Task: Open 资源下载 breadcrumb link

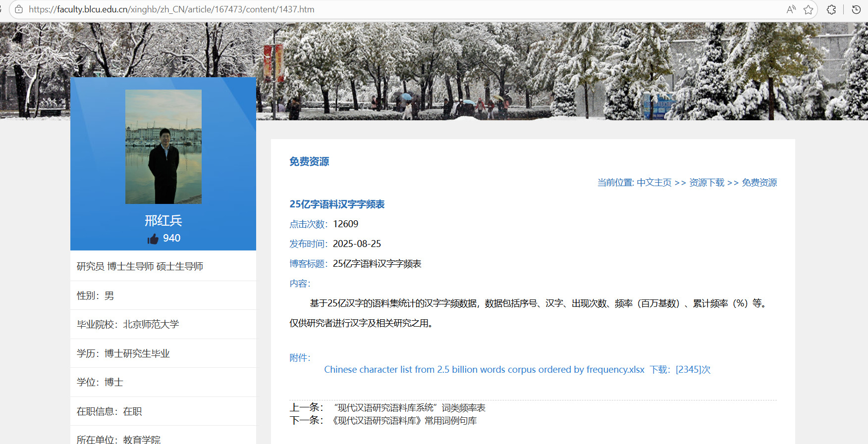Action: click(706, 183)
